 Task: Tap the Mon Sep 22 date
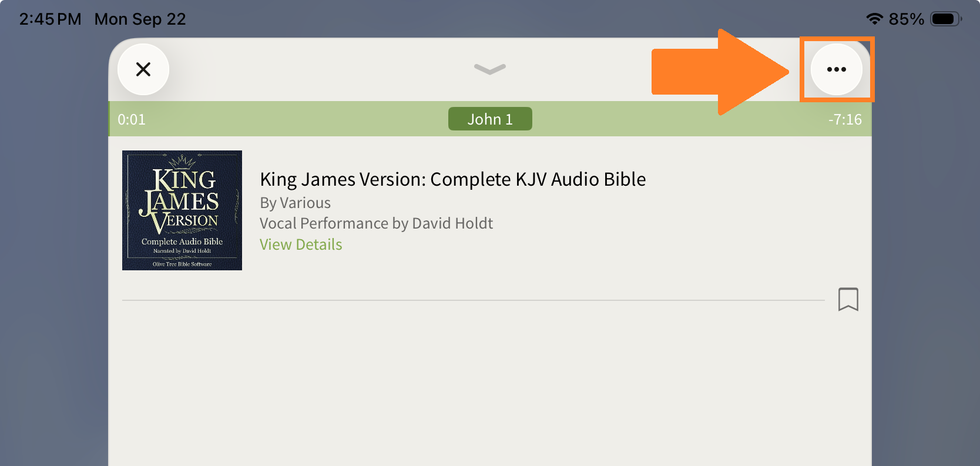pyautogui.click(x=140, y=19)
